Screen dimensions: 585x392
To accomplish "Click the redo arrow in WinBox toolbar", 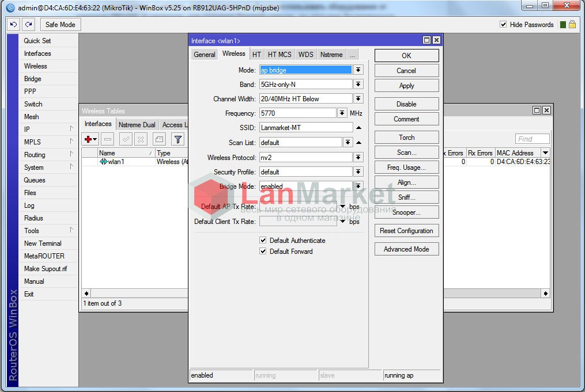I will [x=28, y=25].
